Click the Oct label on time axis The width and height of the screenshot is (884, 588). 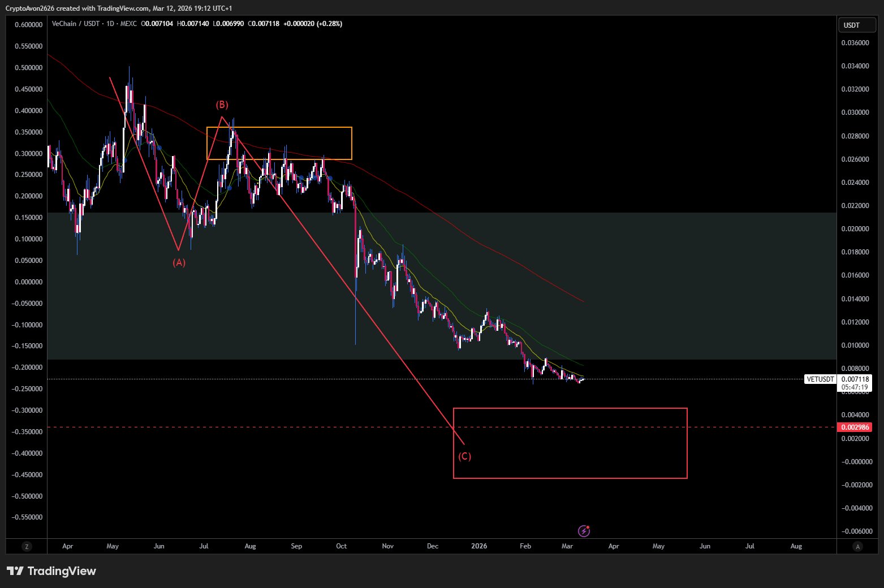(341, 546)
